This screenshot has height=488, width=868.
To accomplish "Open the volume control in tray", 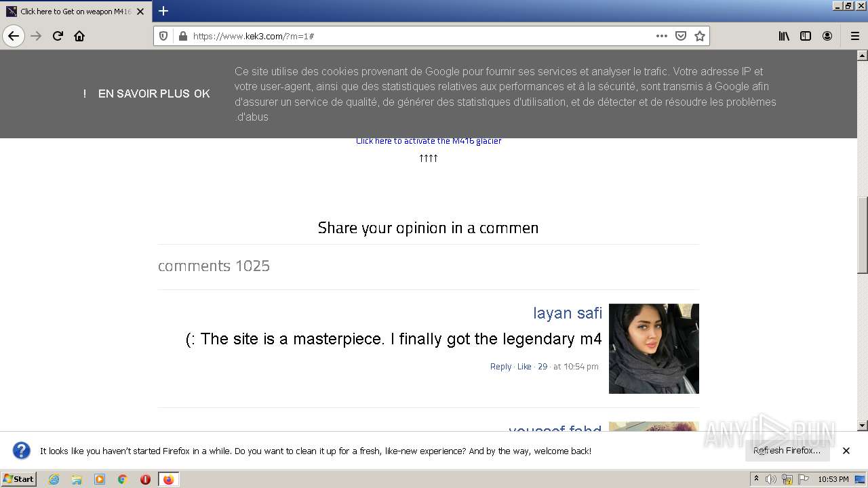I will [x=771, y=479].
